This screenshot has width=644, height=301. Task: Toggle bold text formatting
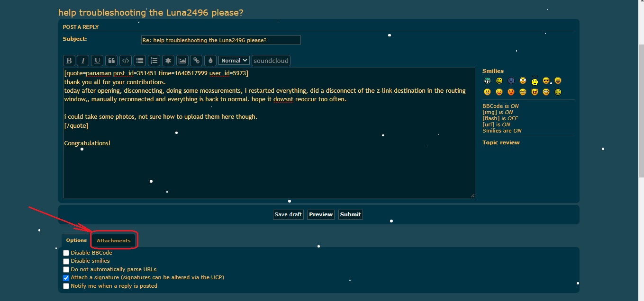[69, 61]
